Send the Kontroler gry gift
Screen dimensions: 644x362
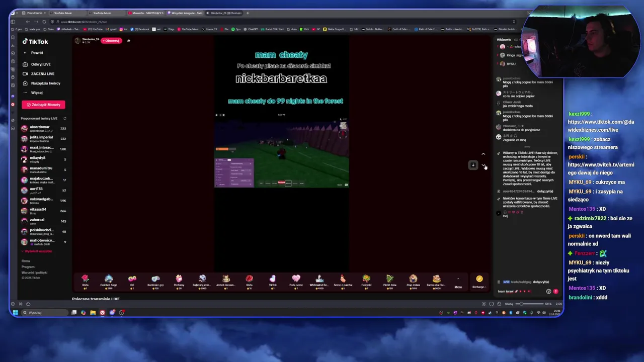point(155,281)
